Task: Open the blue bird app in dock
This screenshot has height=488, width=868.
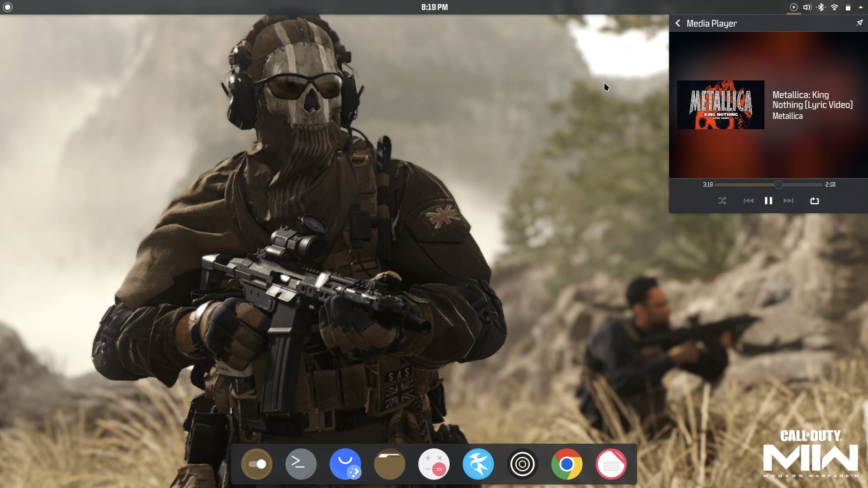Action: pyautogui.click(x=478, y=464)
